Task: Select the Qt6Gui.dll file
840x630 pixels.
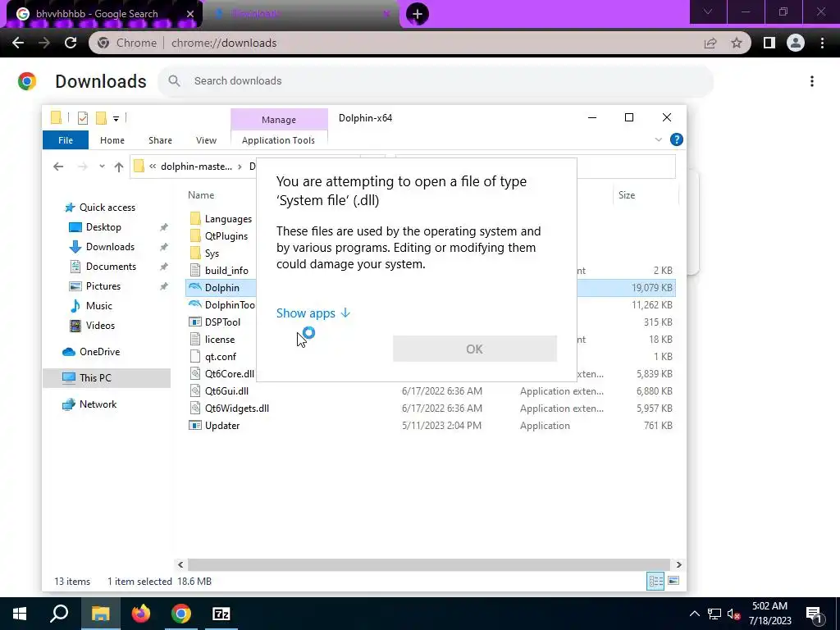Action: point(226,391)
